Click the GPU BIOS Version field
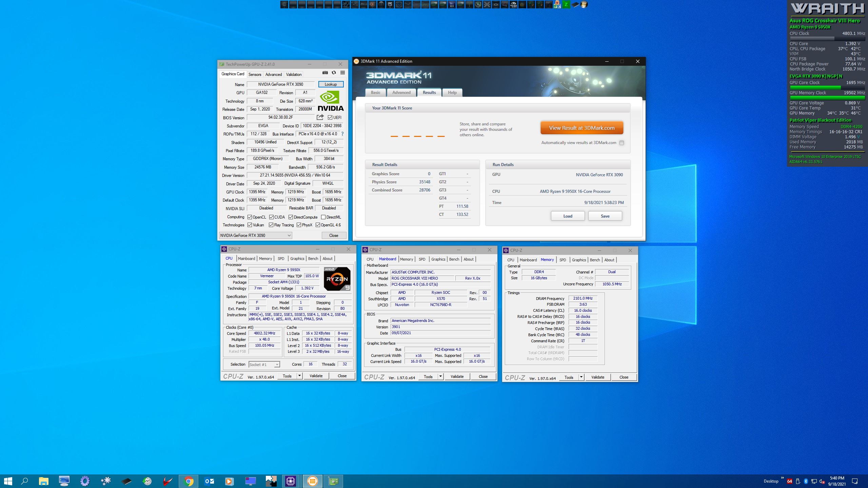This screenshot has height=488, width=868. (280, 117)
